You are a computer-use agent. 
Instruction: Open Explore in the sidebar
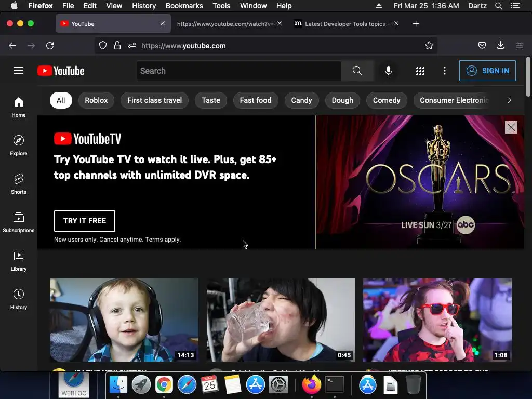(x=19, y=145)
